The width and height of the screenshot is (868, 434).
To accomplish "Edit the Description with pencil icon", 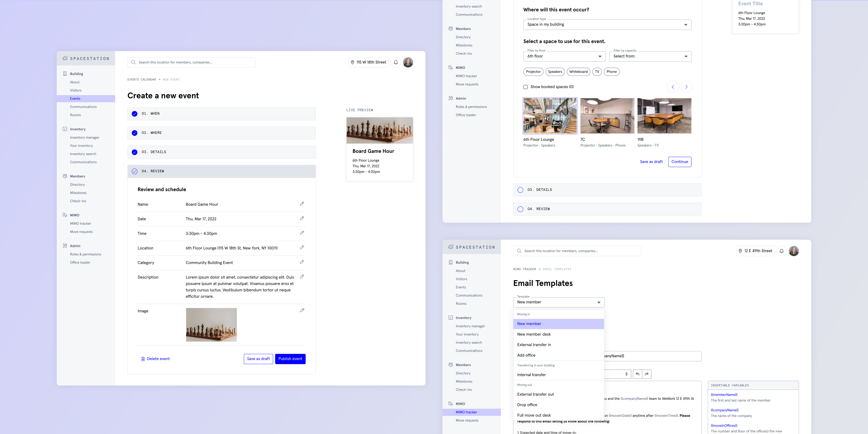I will coord(302,276).
